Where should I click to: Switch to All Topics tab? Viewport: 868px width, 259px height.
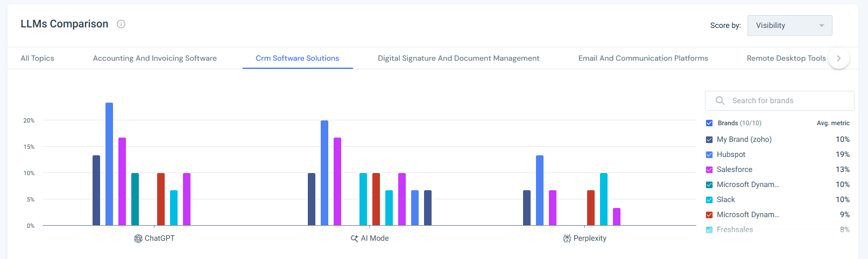[x=37, y=58]
